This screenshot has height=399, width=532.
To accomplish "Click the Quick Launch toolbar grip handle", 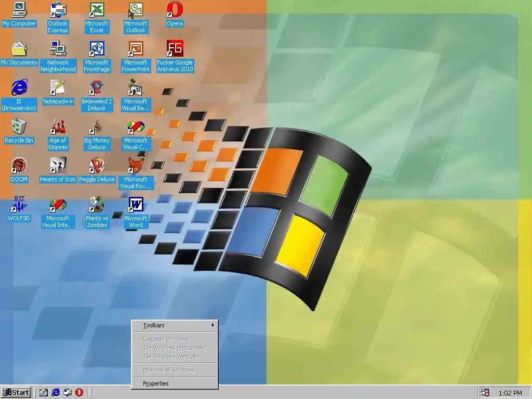I will [x=35, y=392].
